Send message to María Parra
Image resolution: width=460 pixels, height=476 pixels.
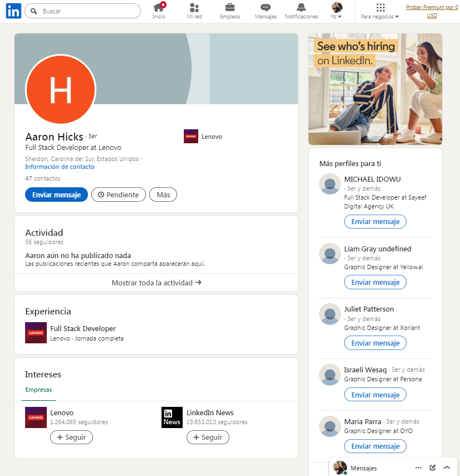[x=375, y=446]
